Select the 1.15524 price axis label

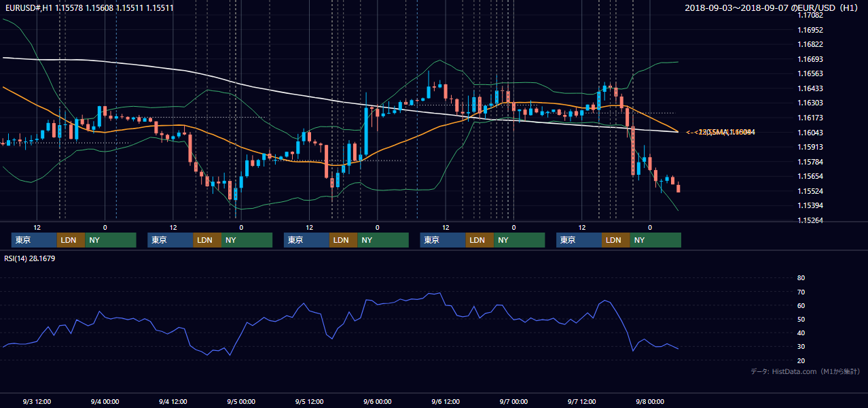click(x=810, y=191)
